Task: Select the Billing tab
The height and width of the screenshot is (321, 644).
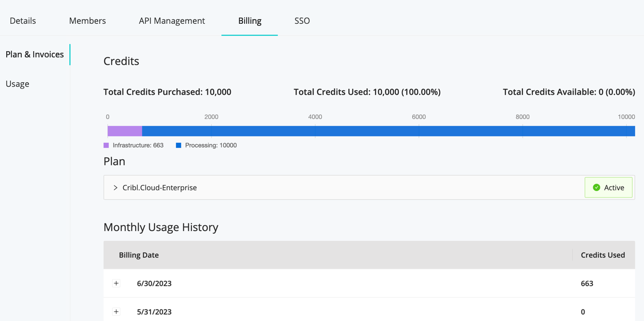Action: [x=250, y=21]
